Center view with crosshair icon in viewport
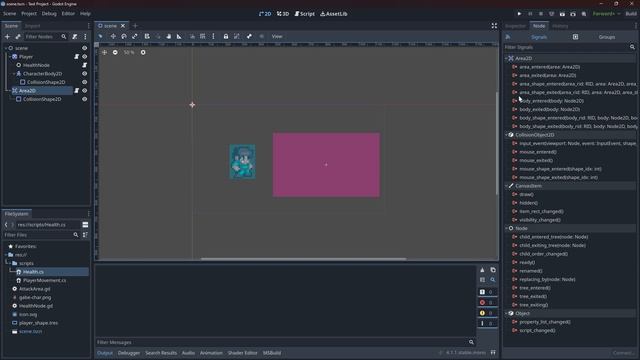Image resolution: width=640 pixels, height=360 pixels. [x=104, y=53]
